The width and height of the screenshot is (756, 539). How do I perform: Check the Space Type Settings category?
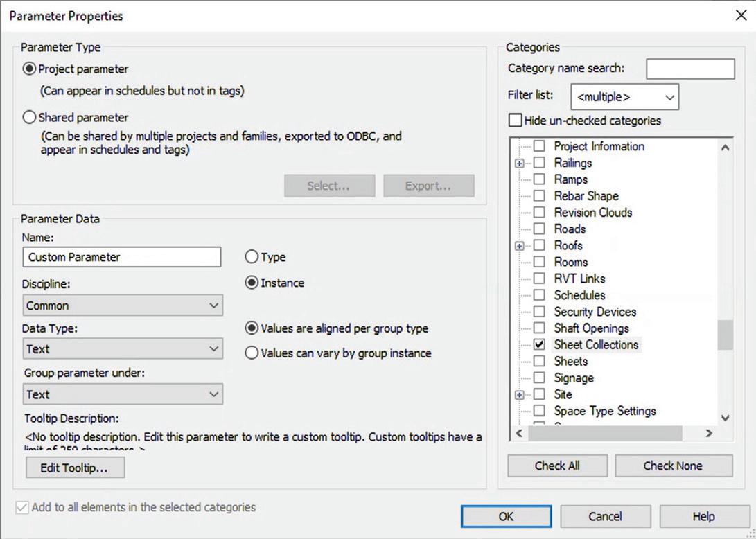tap(539, 411)
